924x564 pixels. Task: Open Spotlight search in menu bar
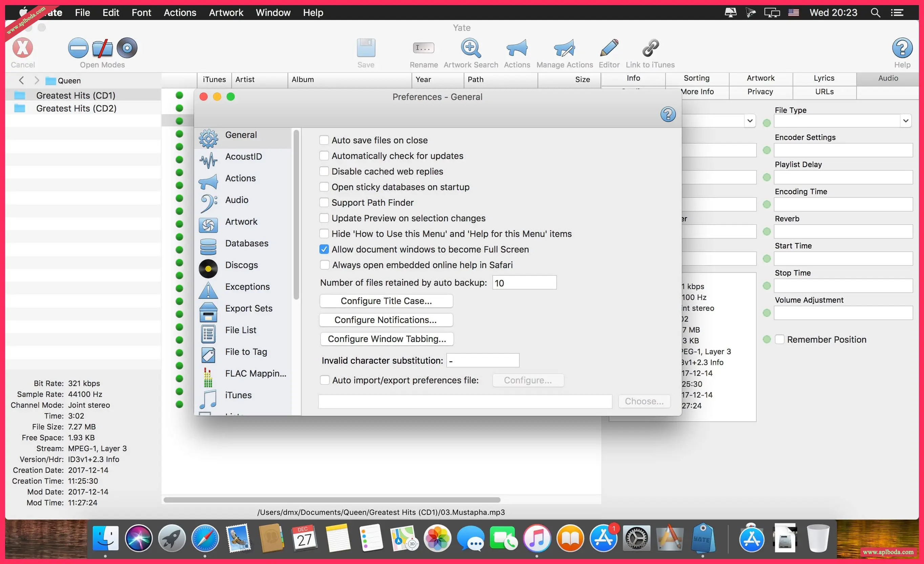(x=875, y=13)
